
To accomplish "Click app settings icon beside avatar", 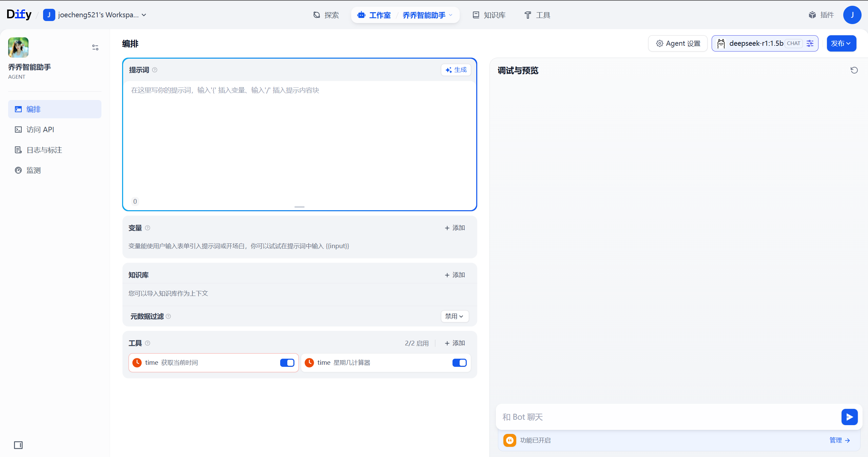I will 95,47.
